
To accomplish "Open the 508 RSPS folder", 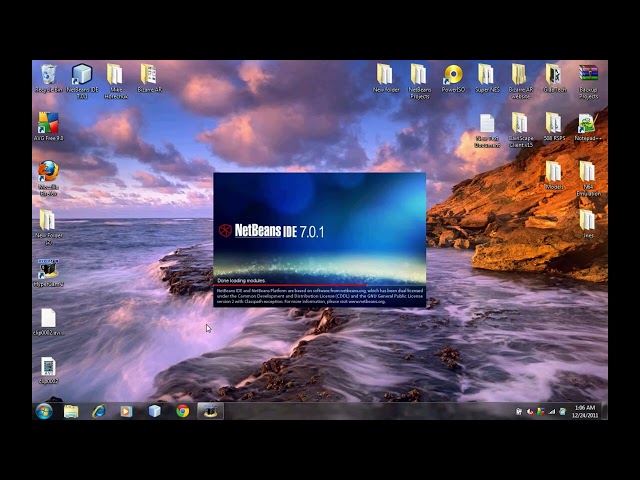I will coord(554,127).
